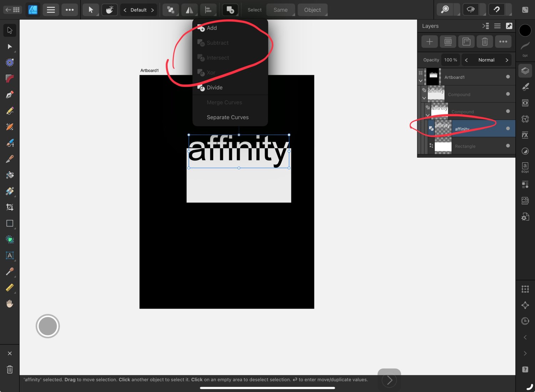This screenshot has height=392, width=535.
Task: Hide the Rectangle layer
Action: 508,146
